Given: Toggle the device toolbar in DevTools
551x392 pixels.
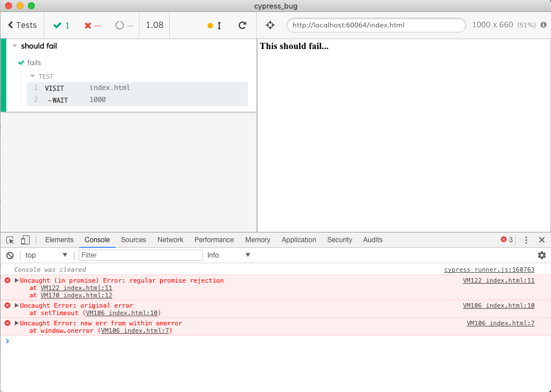Looking at the screenshot, I should coord(25,240).
